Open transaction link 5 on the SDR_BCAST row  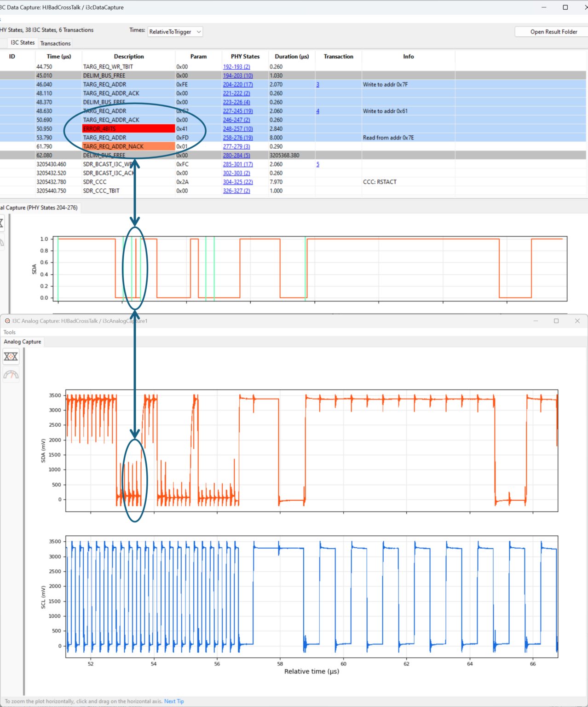coord(317,164)
